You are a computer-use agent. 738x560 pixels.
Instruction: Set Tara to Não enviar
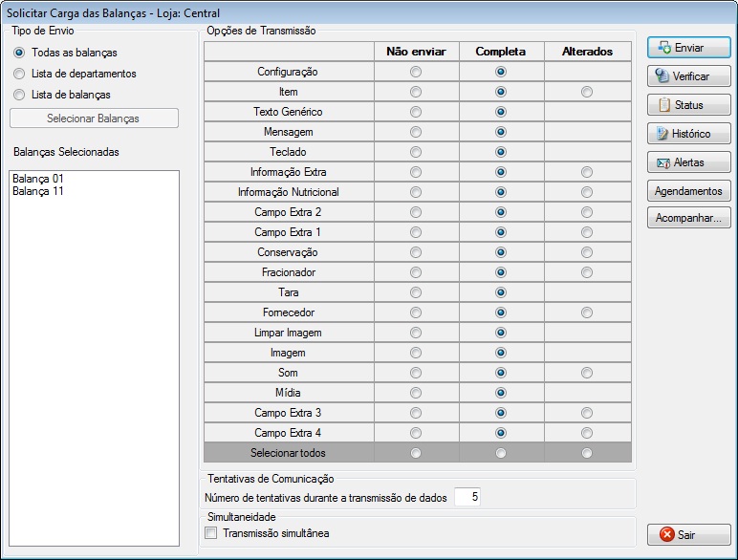(x=416, y=292)
